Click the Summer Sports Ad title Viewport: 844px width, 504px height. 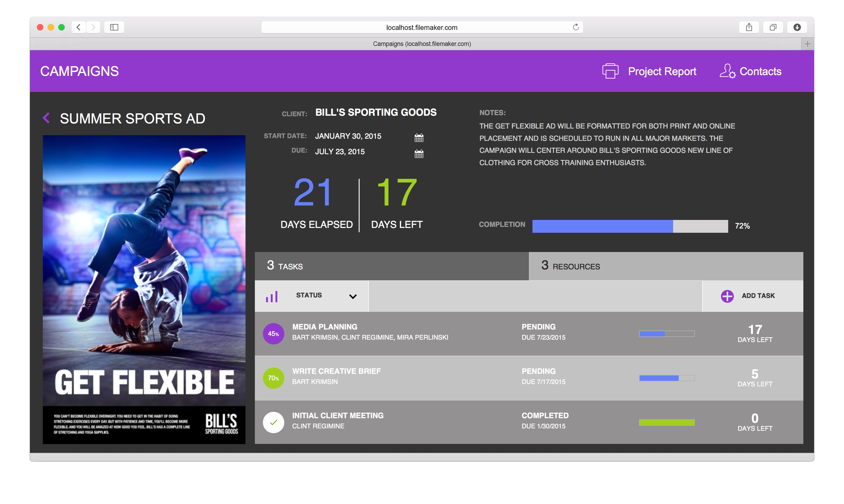pyautogui.click(x=133, y=119)
